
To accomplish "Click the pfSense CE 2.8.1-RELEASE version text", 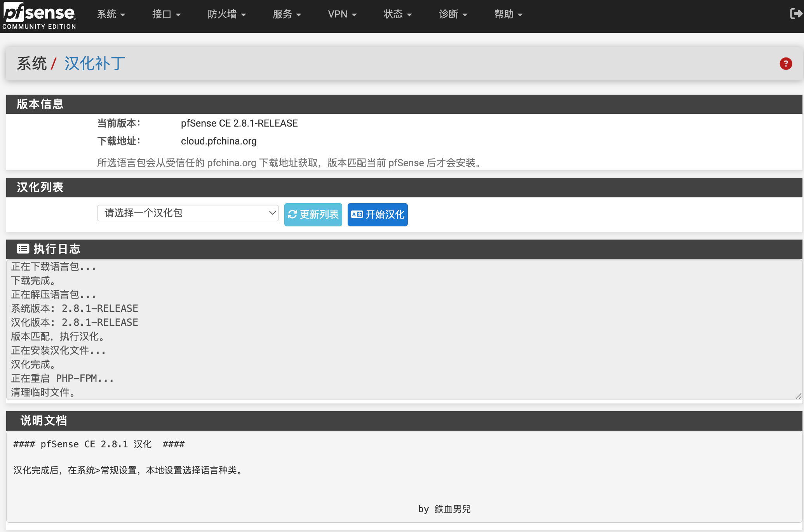I will click(239, 123).
